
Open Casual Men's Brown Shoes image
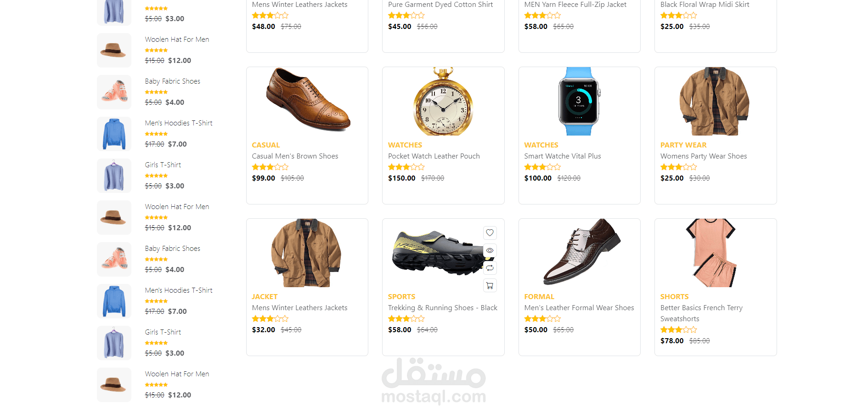pyautogui.click(x=307, y=101)
